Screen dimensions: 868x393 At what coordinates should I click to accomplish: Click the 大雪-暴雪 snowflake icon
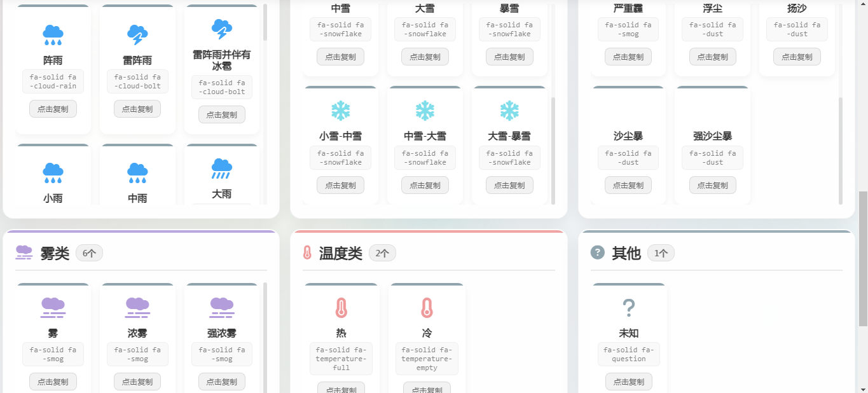click(x=509, y=111)
